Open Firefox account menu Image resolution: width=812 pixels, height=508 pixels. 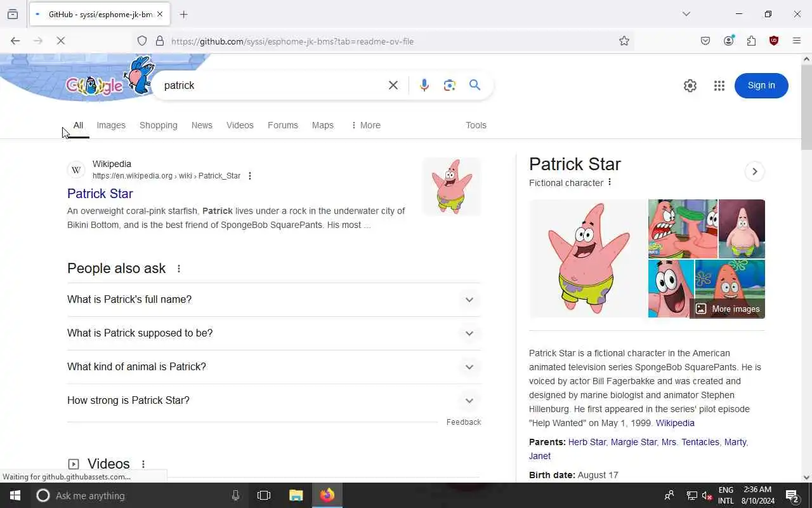(729, 41)
